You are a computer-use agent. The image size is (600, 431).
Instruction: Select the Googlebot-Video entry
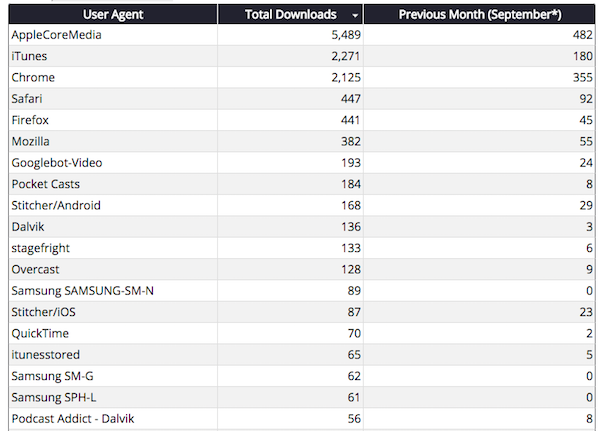point(57,162)
